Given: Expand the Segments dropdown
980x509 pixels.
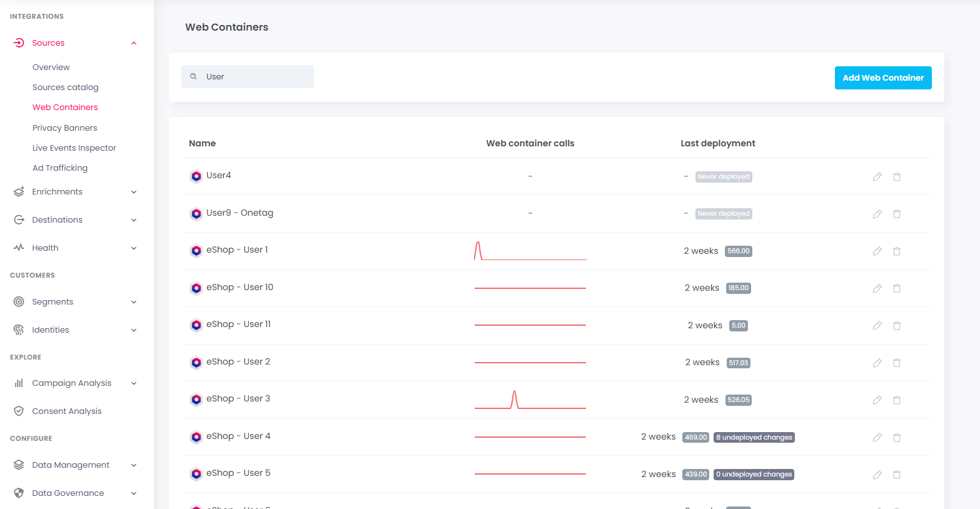Looking at the screenshot, I should coord(134,302).
